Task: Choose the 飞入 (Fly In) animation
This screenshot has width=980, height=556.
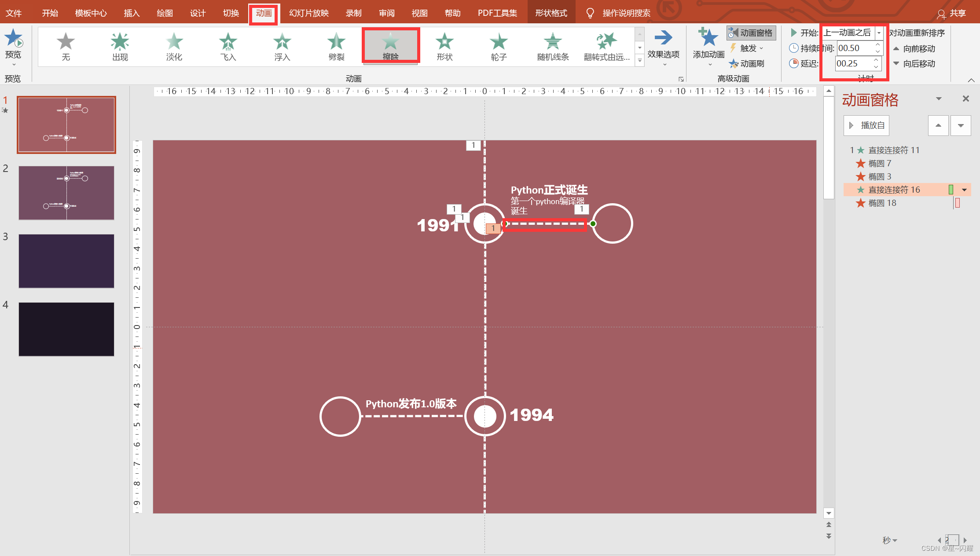Action: (x=228, y=47)
